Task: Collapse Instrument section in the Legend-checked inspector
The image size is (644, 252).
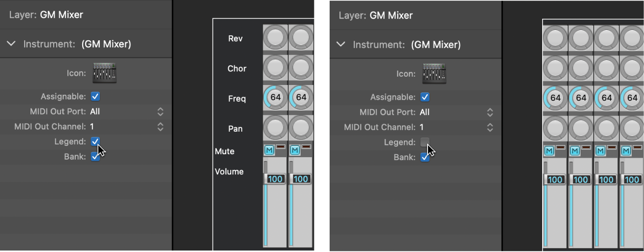Action: [x=11, y=44]
